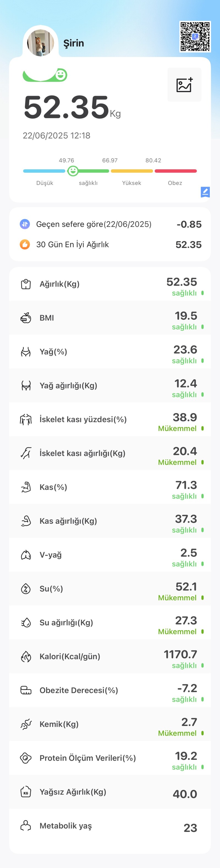This screenshot has width=220, height=868.
Task: Click the Geçen sefere göre comparison row
Action: point(110,224)
